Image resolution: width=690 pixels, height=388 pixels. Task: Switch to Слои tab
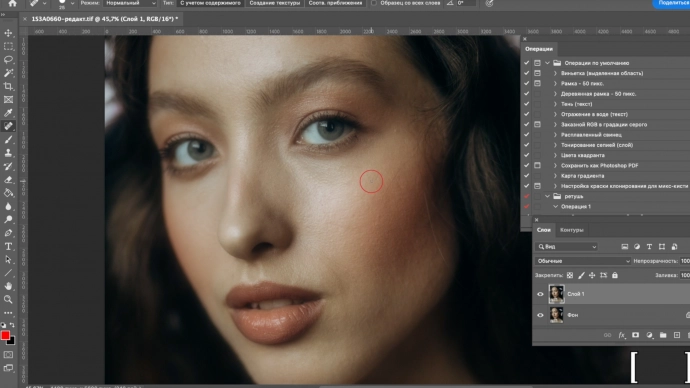click(543, 230)
